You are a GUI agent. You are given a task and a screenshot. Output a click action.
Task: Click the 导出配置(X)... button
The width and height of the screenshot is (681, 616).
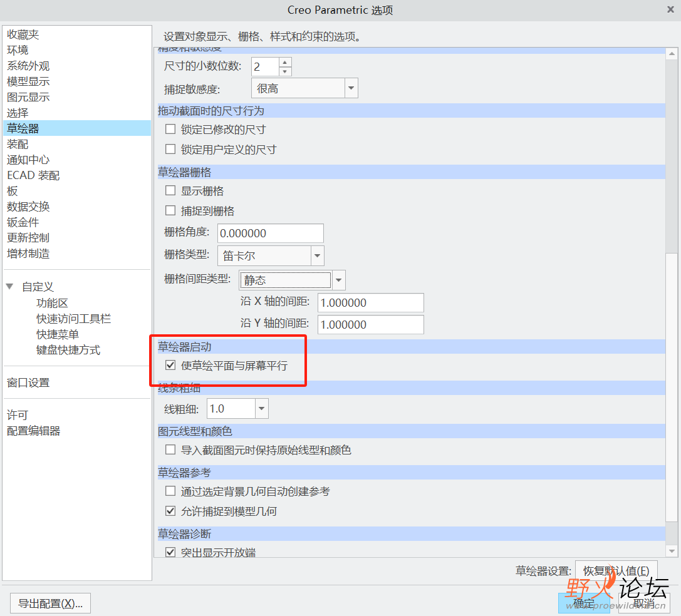pyautogui.click(x=50, y=603)
